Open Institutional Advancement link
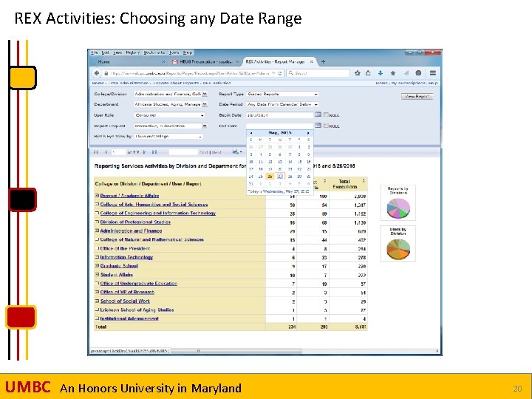The image size is (532, 399). click(x=129, y=318)
